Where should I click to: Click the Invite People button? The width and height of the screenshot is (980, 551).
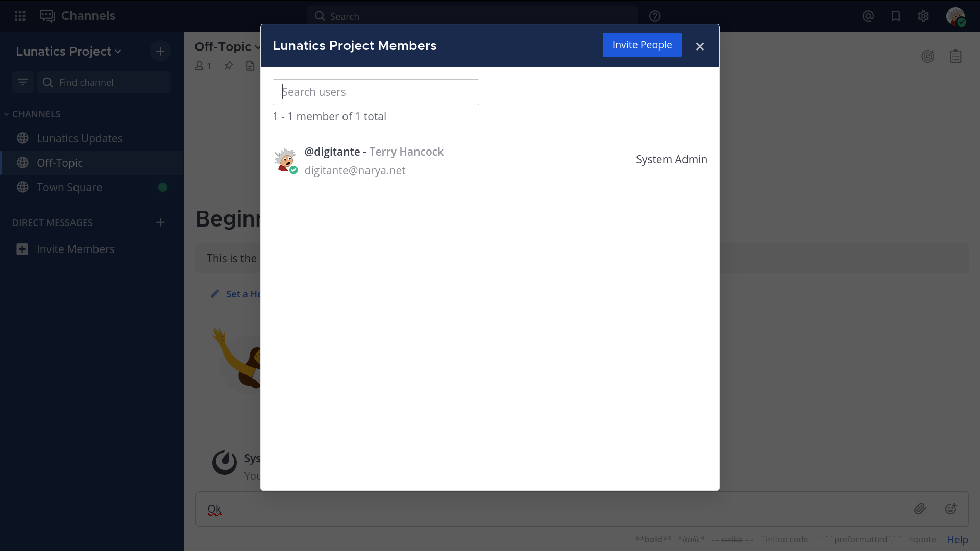tap(642, 45)
